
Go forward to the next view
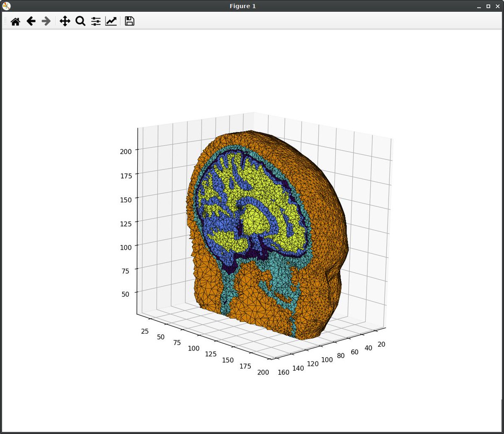tap(46, 21)
